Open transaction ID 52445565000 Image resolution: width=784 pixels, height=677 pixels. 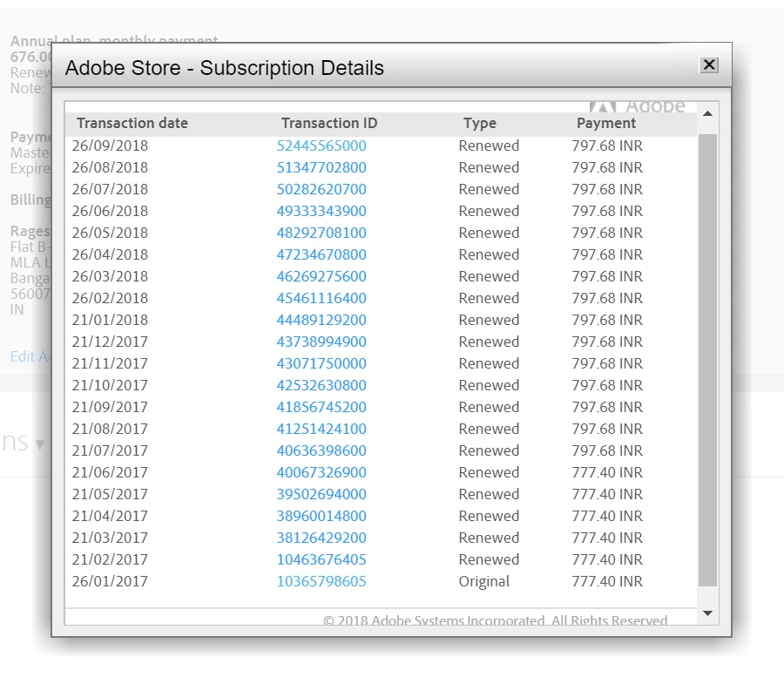321,146
